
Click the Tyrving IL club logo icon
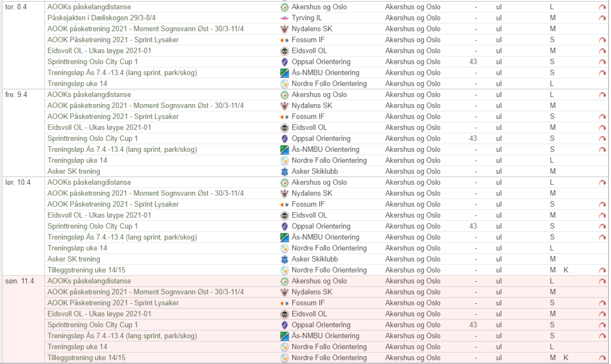tap(284, 18)
